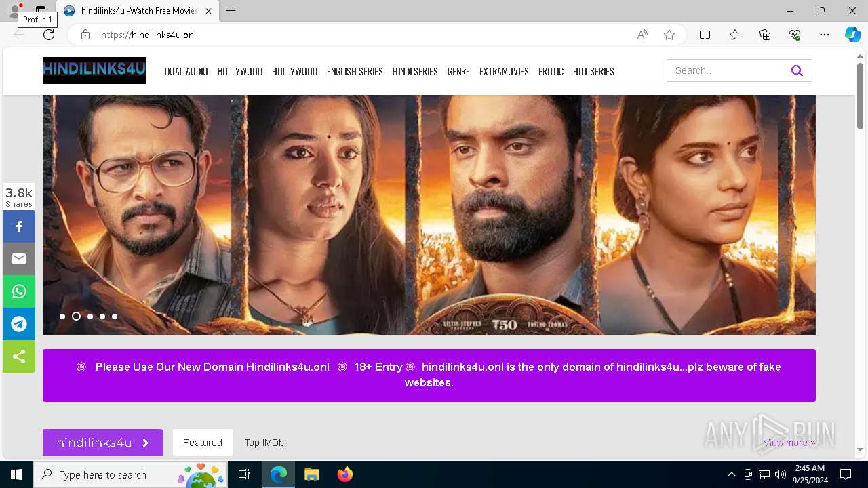Open File Explorer taskbar icon
This screenshot has width=868, height=488.
click(311, 474)
